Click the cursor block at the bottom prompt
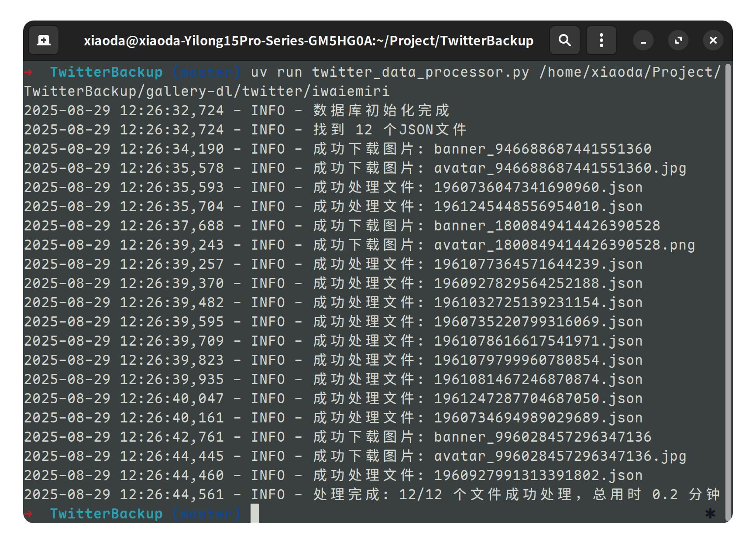 click(255, 513)
